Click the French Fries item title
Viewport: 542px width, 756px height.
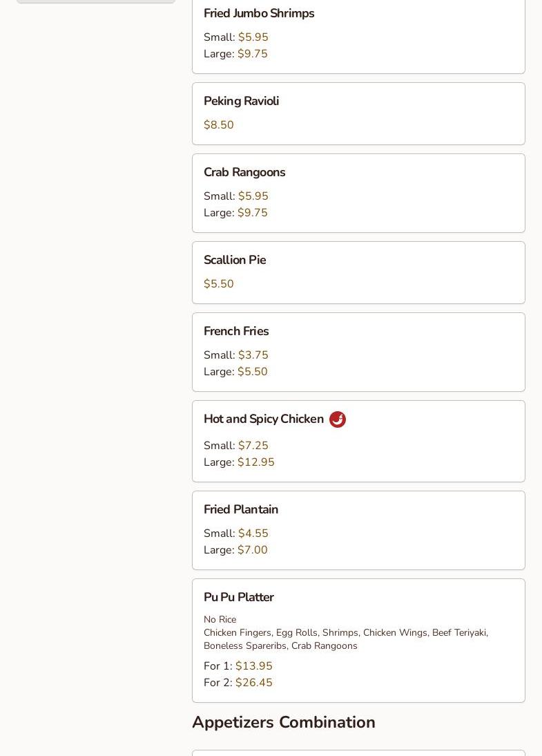click(236, 332)
